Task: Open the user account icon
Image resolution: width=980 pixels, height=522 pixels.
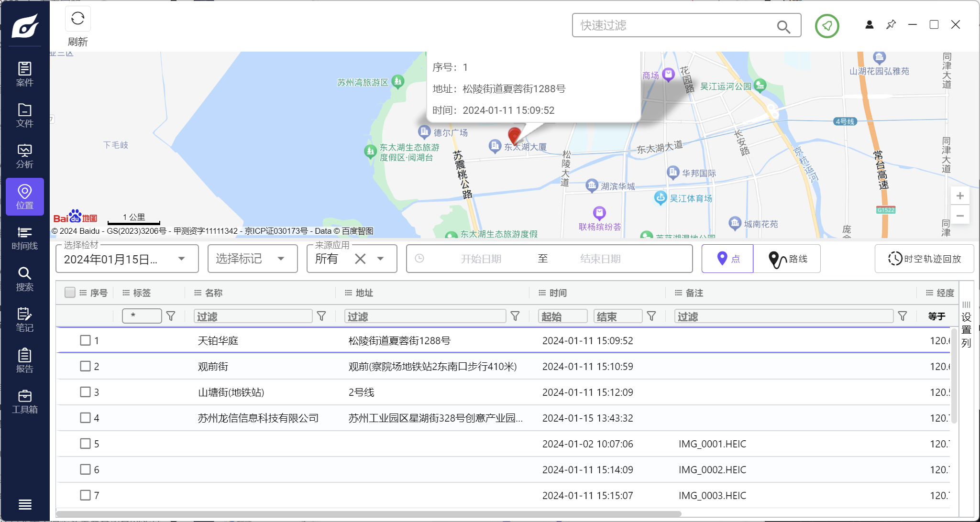Action: 870,24
